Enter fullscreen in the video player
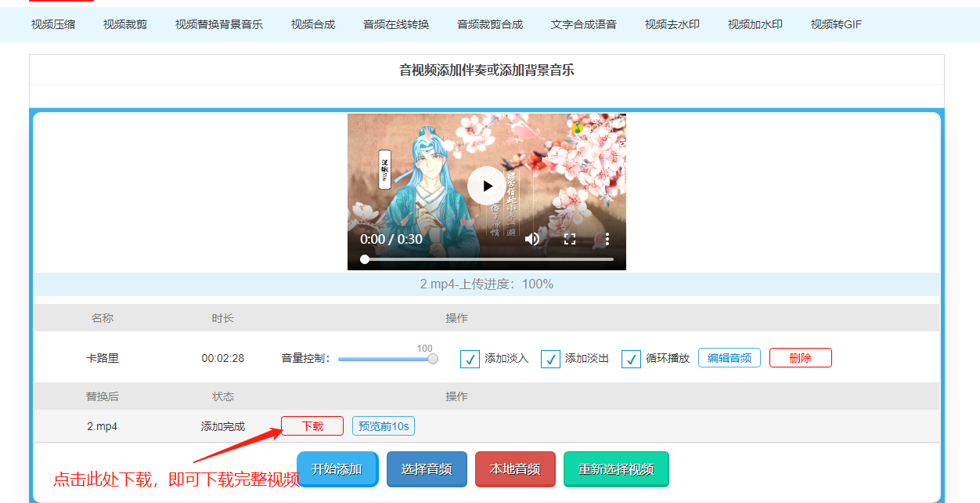Screen dimensions: 980x503 (570, 239)
